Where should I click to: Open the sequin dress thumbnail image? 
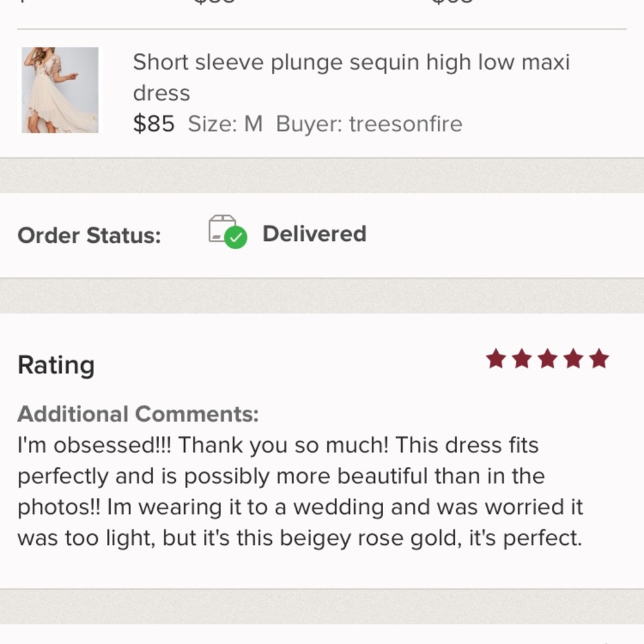pyautogui.click(x=60, y=90)
